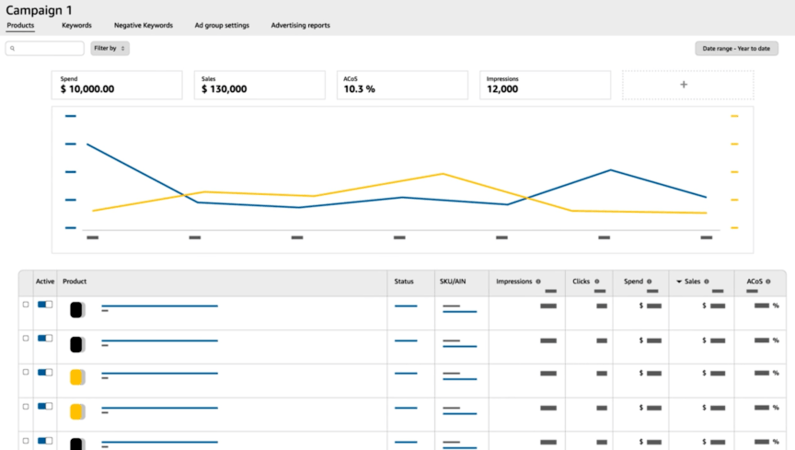The height and width of the screenshot is (450, 795).
Task: Click the SKU/AIN column header
Action: point(453,281)
